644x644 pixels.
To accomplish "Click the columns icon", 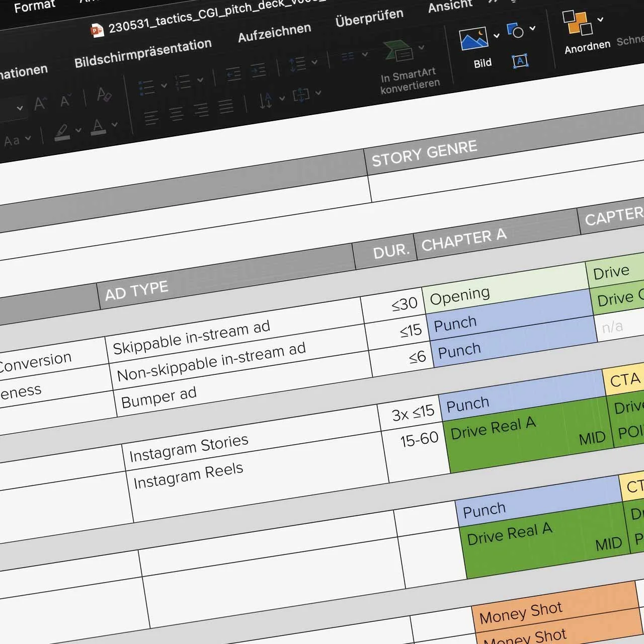I will pyautogui.click(x=348, y=57).
